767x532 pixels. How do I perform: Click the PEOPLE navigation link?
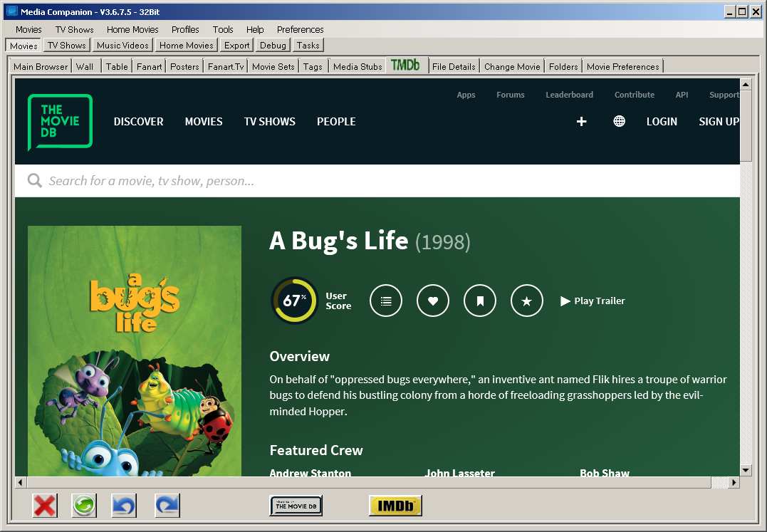(336, 121)
